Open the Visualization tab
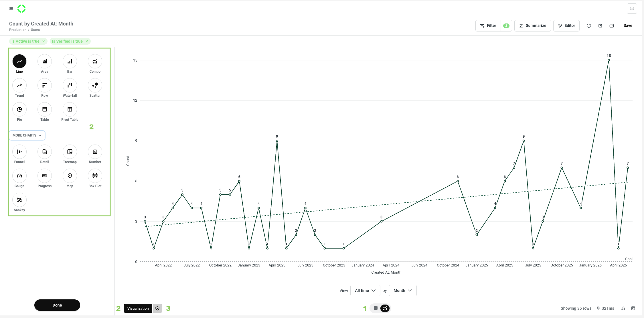Screen dimensions: 644x318 (x=138, y=308)
